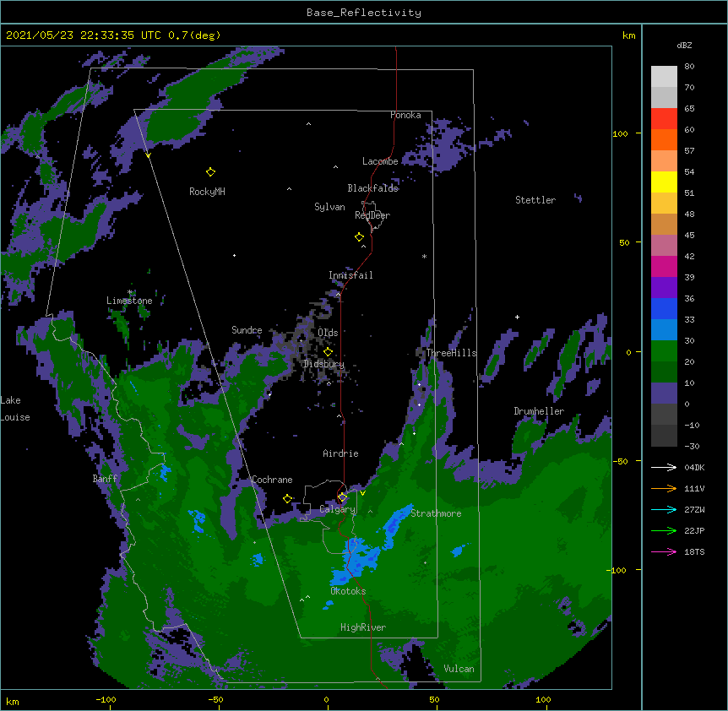Select the yellow diamond marker near Olds
The image size is (728, 711).
point(328,352)
